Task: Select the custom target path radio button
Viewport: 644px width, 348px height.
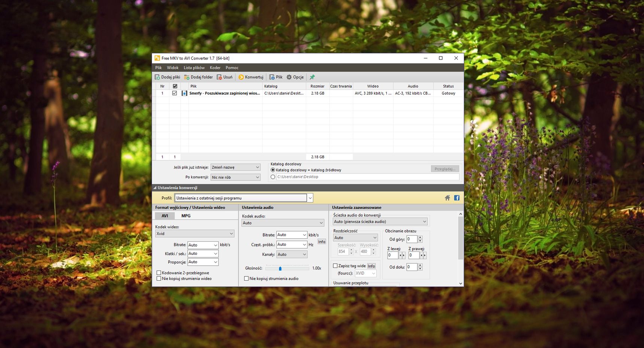Action: pos(273,177)
